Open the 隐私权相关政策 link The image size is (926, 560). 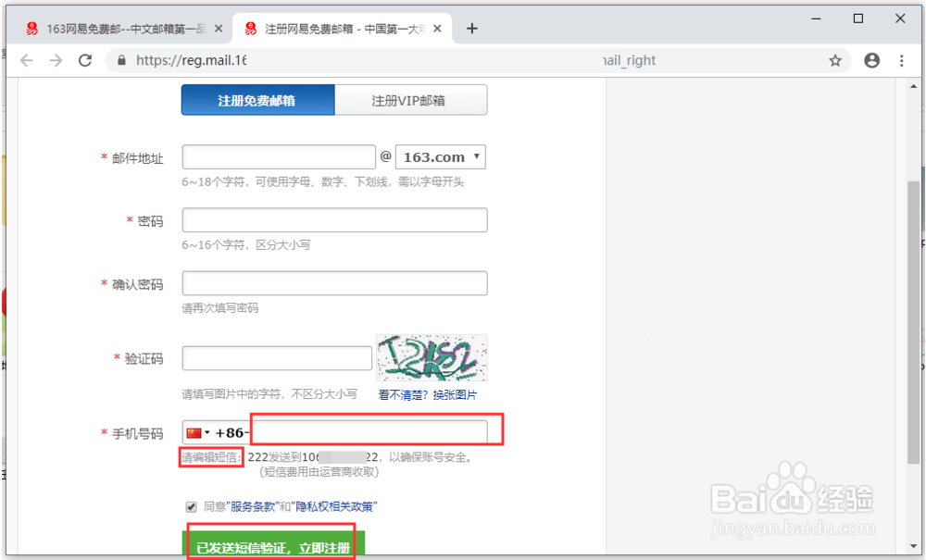[x=334, y=506]
